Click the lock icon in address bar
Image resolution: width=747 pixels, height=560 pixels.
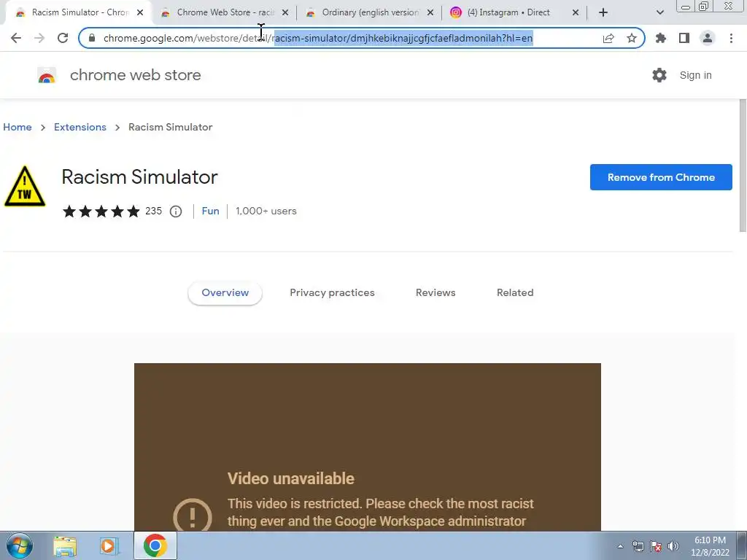(92, 38)
